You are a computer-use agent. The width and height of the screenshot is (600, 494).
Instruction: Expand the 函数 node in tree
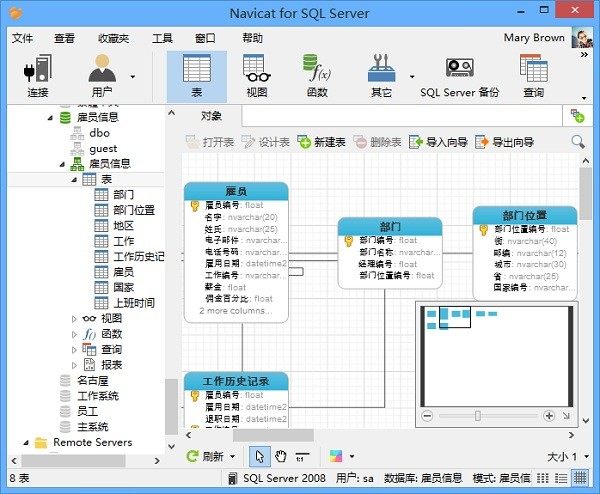coord(74,334)
